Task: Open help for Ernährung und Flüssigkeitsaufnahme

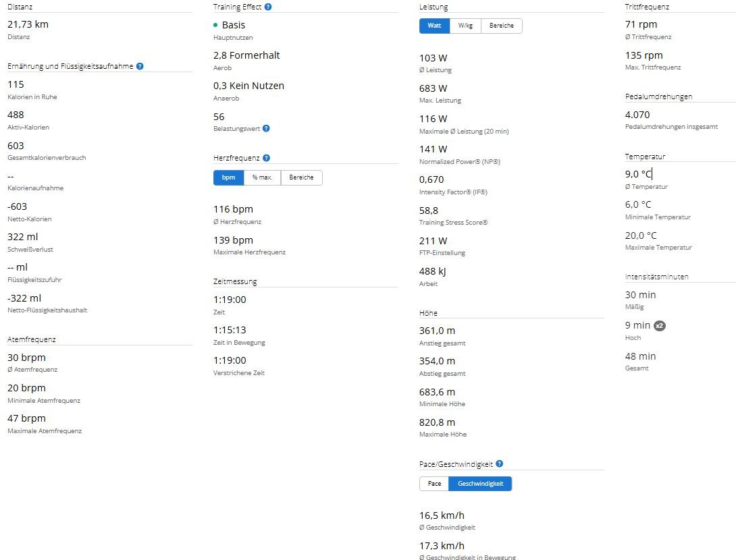Action: pos(140,67)
